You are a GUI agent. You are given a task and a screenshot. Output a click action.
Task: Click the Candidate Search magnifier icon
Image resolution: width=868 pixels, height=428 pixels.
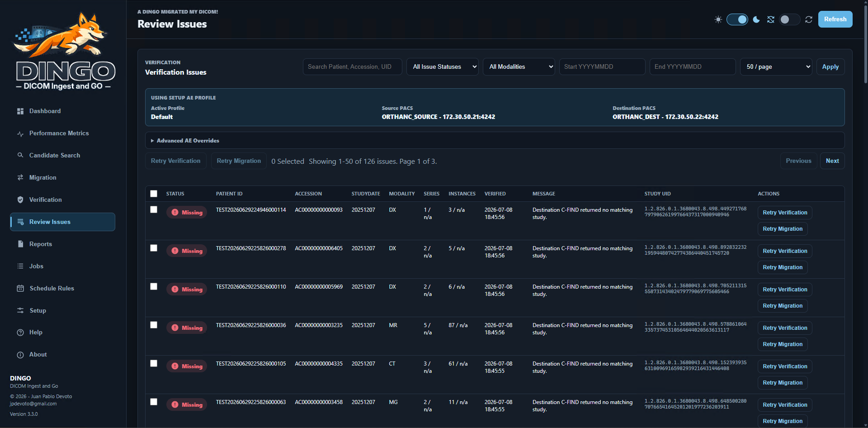click(20, 155)
